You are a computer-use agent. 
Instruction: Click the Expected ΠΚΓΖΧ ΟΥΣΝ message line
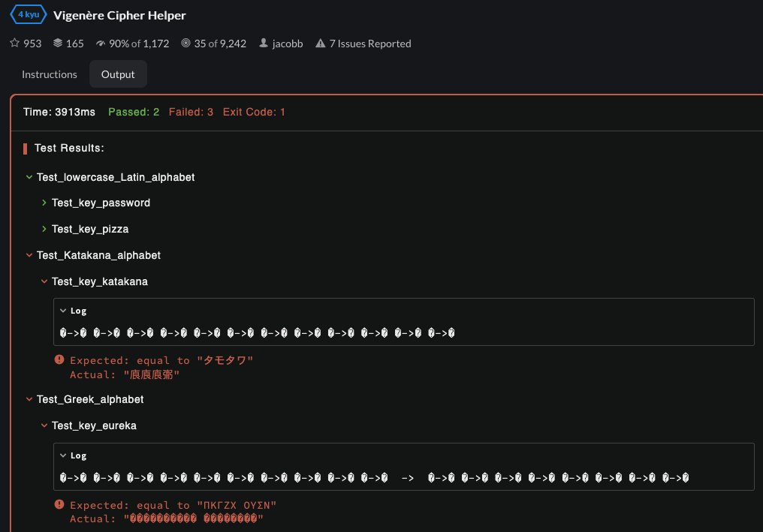173,505
